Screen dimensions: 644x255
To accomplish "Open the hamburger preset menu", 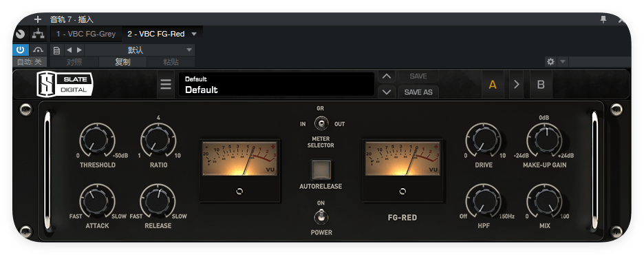I will point(166,85).
